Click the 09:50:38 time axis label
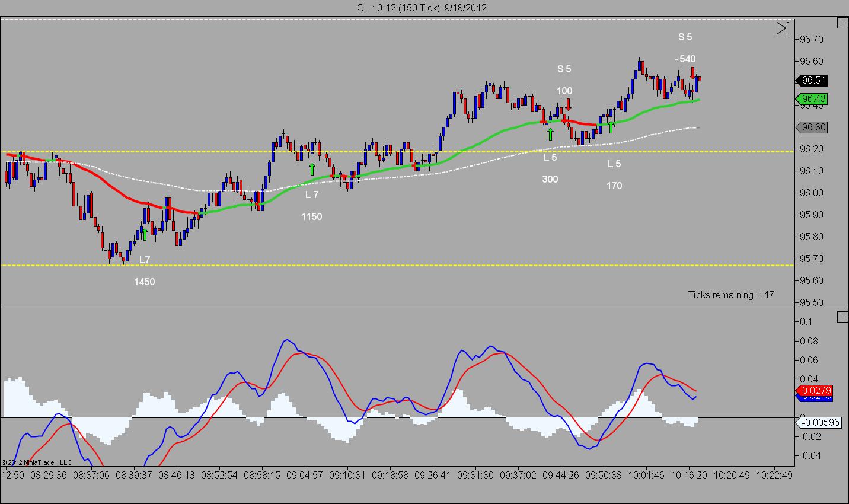The image size is (849, 504). point(604,475)
